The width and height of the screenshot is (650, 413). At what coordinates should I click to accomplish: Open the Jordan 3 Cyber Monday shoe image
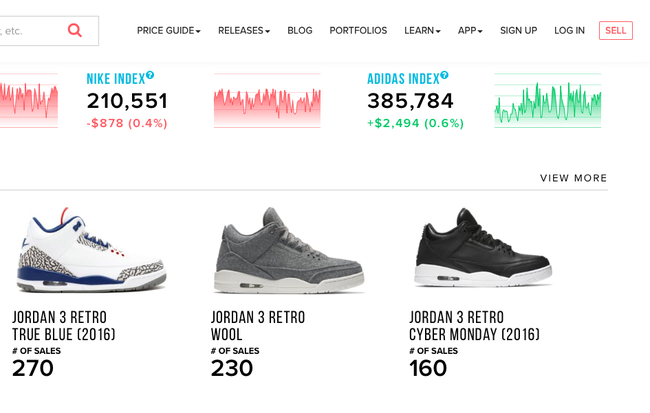(x=483, y=248)
